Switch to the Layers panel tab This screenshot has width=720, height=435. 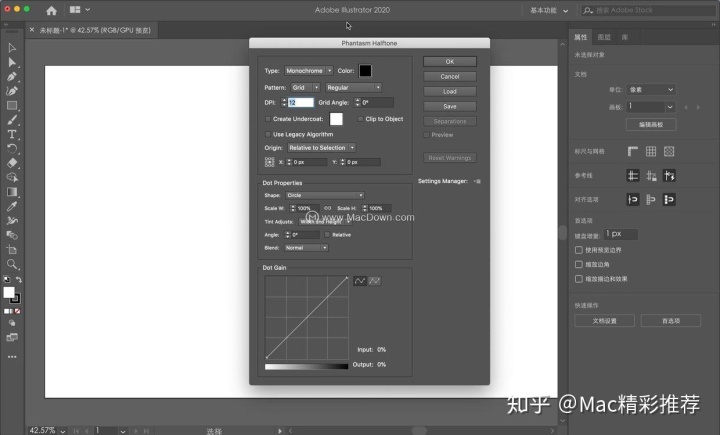(604, 37)
